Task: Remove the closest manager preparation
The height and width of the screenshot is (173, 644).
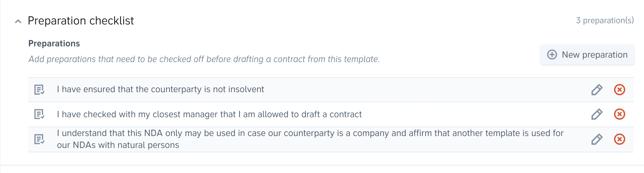Action: tap(619, 114)
